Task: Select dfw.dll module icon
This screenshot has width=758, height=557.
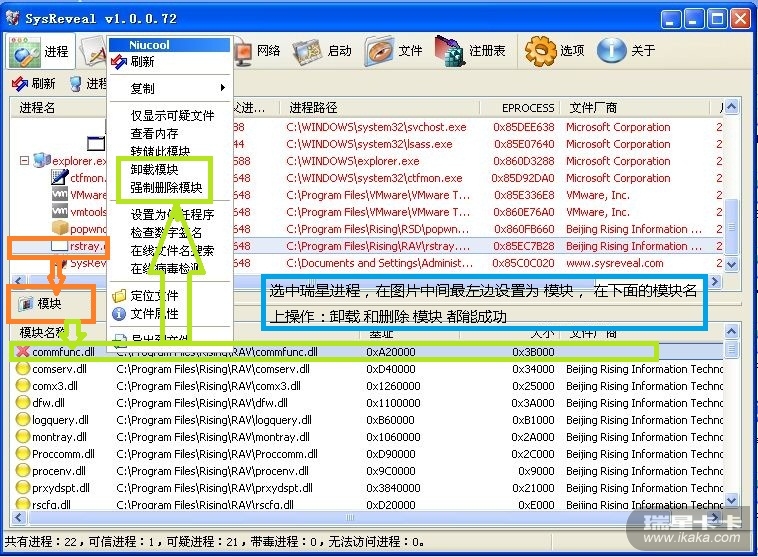Action: click(22, 402)
